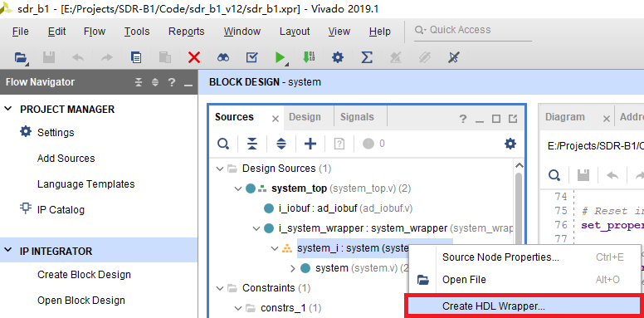The width and height of the screenshot is (644, 318).
Task: Open the Reports menu
Action: (x=187, y=32)
